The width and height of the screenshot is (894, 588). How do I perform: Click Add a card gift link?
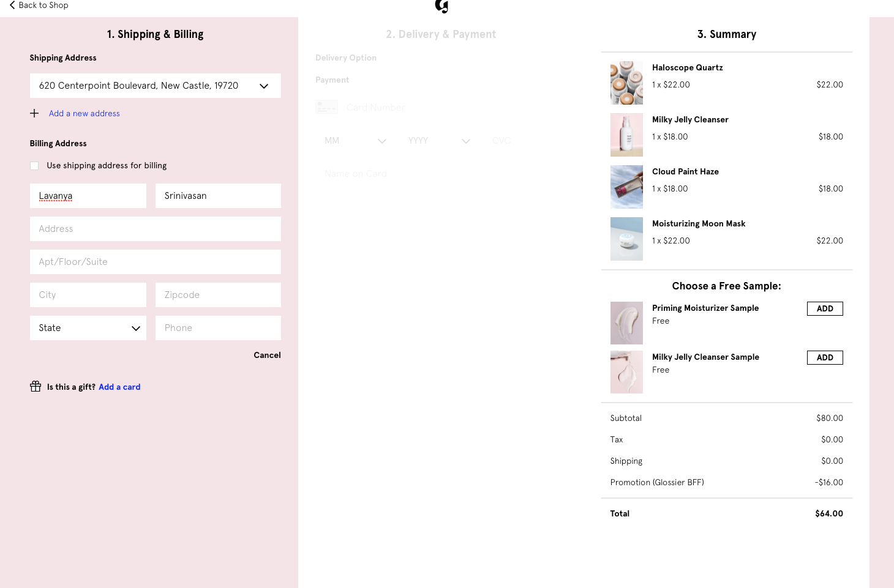coord(119,387)
